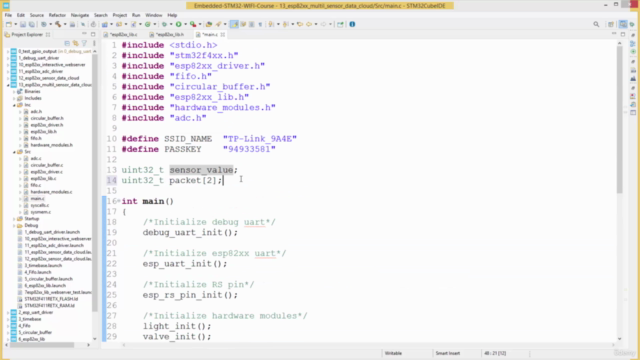Click the Debug bug toolbar icon

tap(164, 24)
